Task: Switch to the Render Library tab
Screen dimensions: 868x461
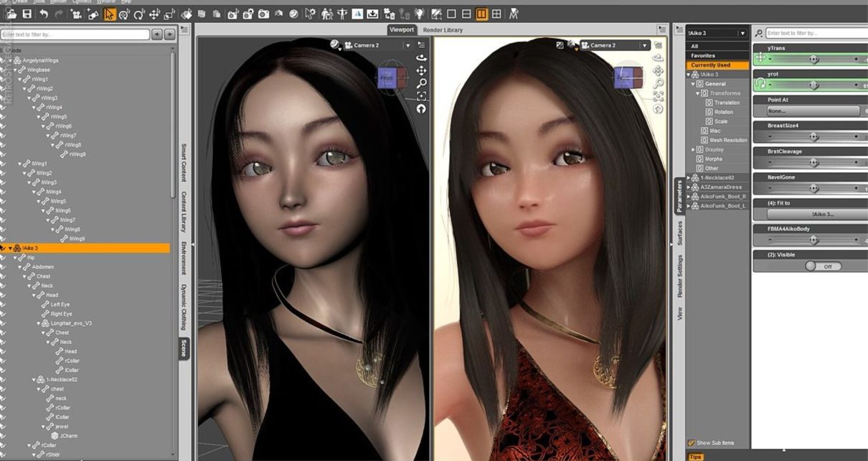Action: pos(443,30)
